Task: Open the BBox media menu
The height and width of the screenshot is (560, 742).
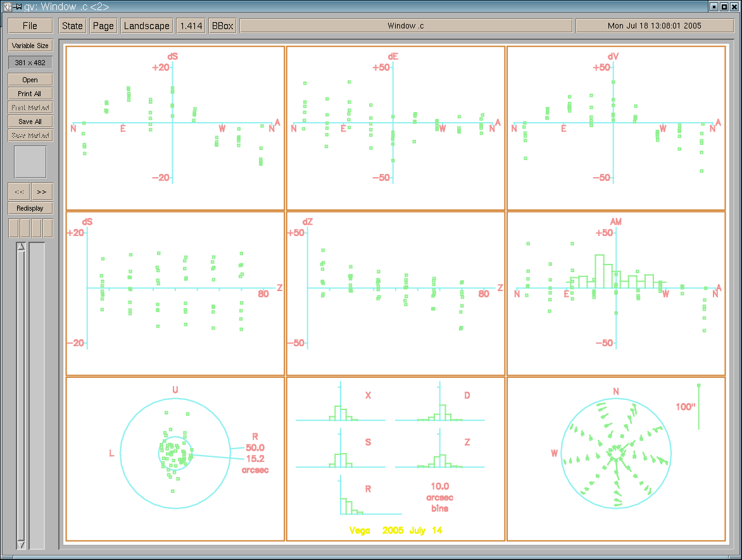Action: 222,25
